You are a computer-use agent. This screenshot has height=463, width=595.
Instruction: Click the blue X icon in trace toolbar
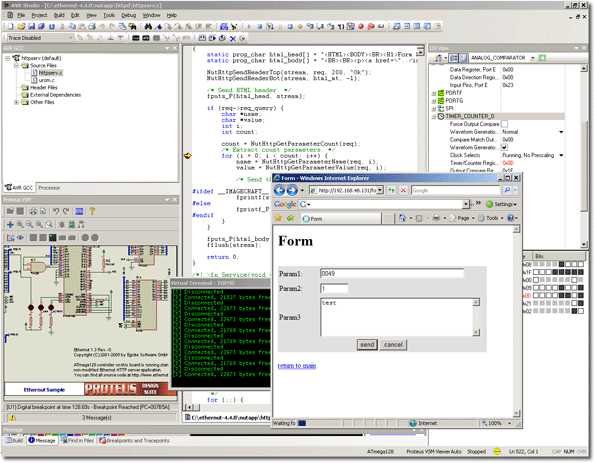coord(233,38)
